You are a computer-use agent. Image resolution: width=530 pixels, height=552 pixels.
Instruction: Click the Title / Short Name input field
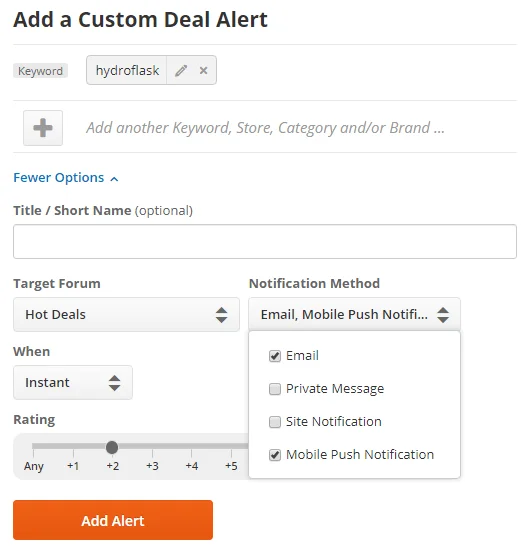(x=265, y=242)
